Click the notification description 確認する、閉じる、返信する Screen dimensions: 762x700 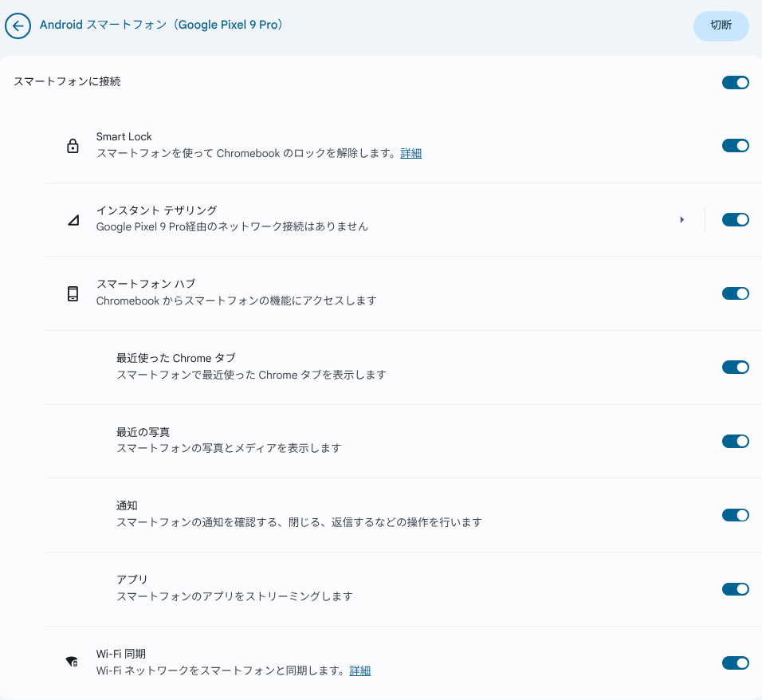300,522
